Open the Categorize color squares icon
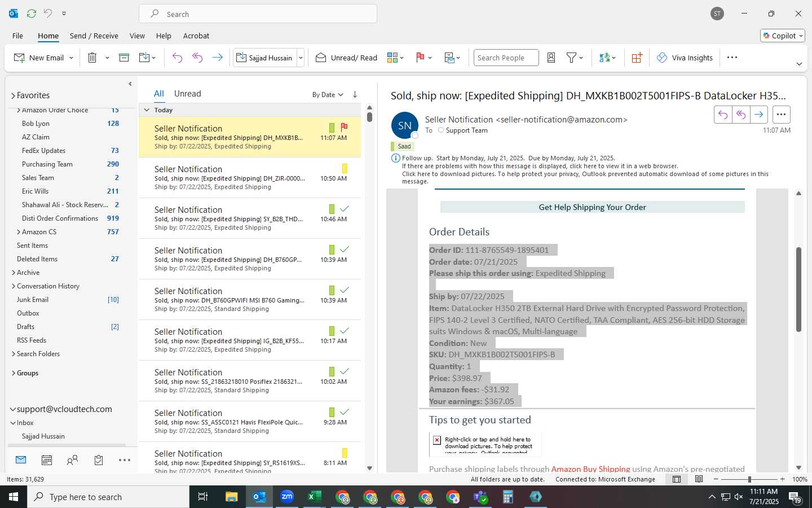Screen dimensions: 812x508 [x=392, y=58]
